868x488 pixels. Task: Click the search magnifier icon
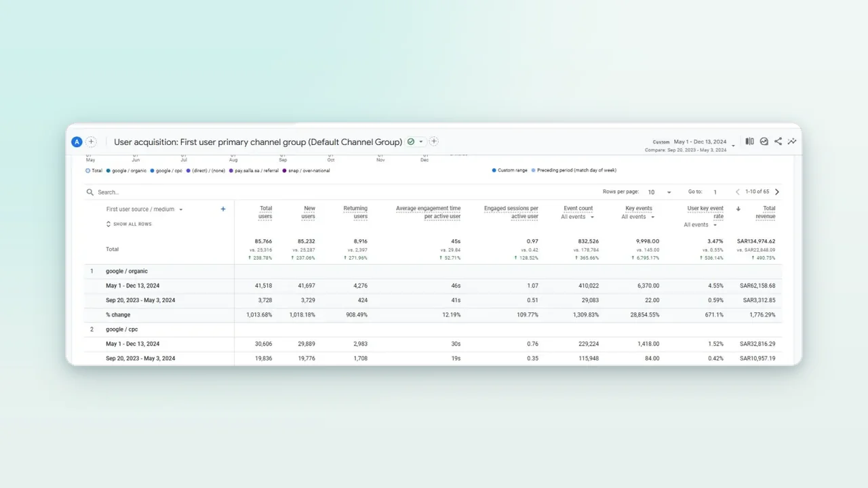point(90,192)
